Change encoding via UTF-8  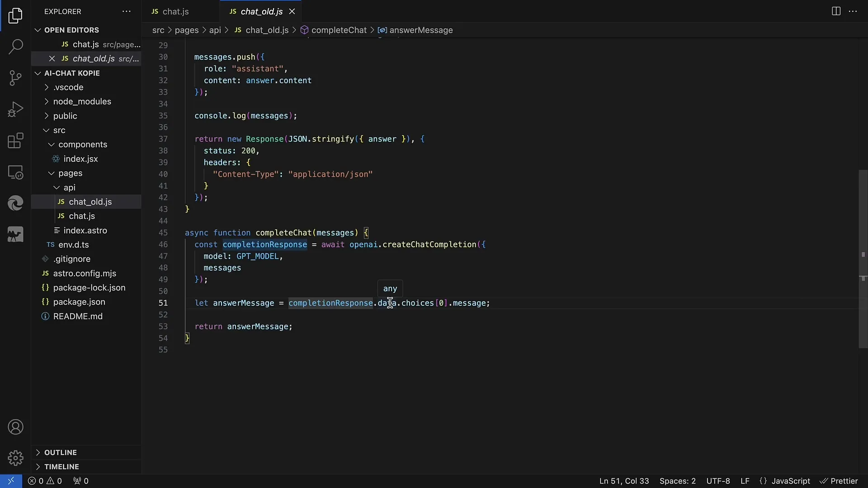(x=718, y=481)
